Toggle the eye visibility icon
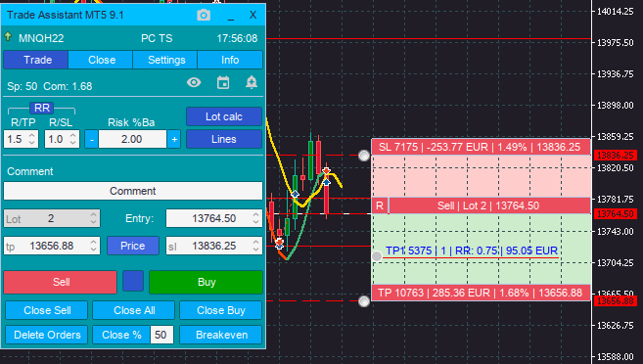 point(194,83)
